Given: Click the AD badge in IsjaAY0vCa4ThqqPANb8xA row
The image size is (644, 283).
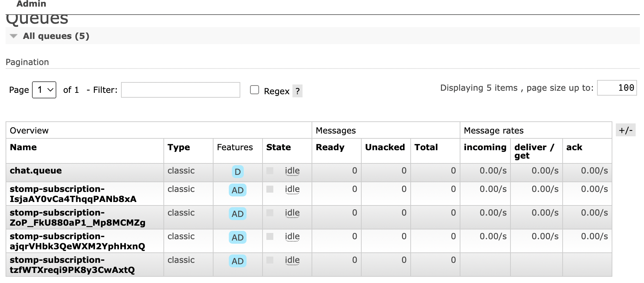Looking at the screenshot, I should click(238, 190).
